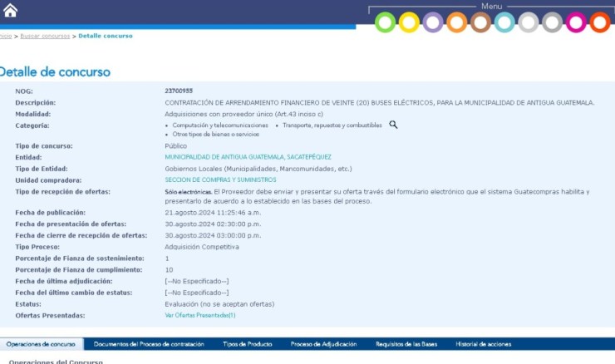615x364 pixels.
Task: Click Gobiernos Locales entity type value
Action: (x=258, y=169)
